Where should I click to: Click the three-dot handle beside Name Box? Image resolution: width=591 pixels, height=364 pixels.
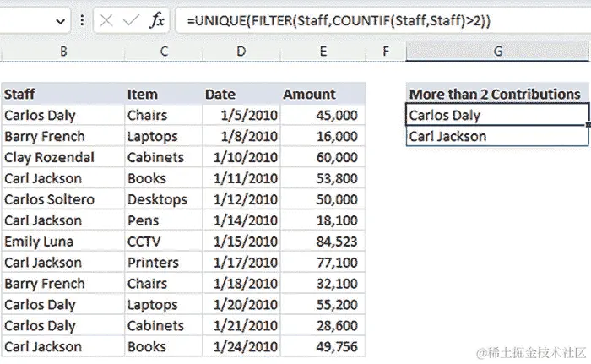(81, 21)
